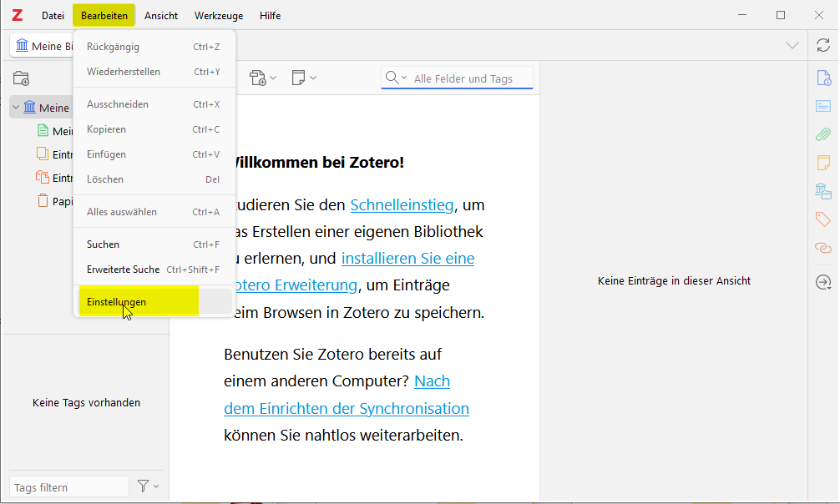The image size is (840, 504).
Task: Select the Meine Publikationen tree item
Action: [x=53, y=131]
